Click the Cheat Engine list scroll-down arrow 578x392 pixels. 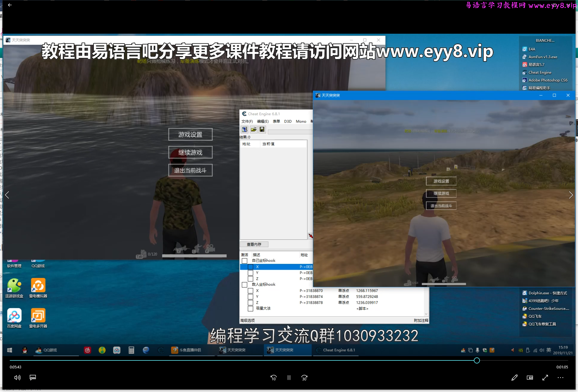point(426,314)
